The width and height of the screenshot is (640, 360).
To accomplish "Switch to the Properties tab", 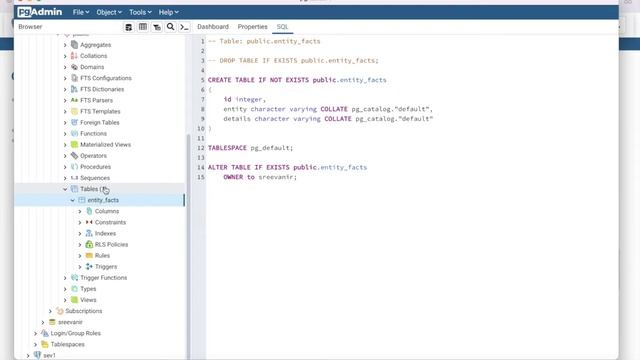I will [x=253, y=27].
